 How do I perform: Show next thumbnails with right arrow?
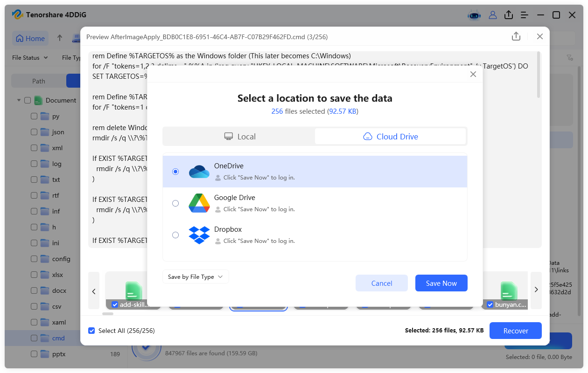coord(536,290)
